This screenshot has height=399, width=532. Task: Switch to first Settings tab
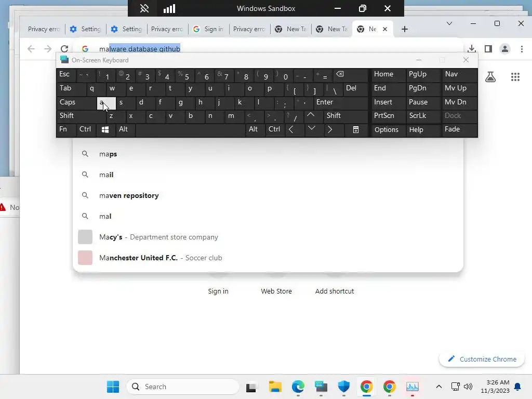point(86,29)
